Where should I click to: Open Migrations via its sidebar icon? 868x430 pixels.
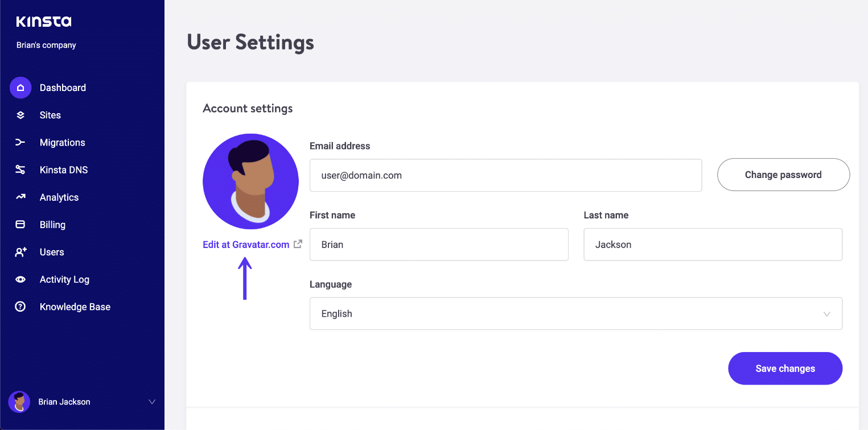(x=20, y=142)
